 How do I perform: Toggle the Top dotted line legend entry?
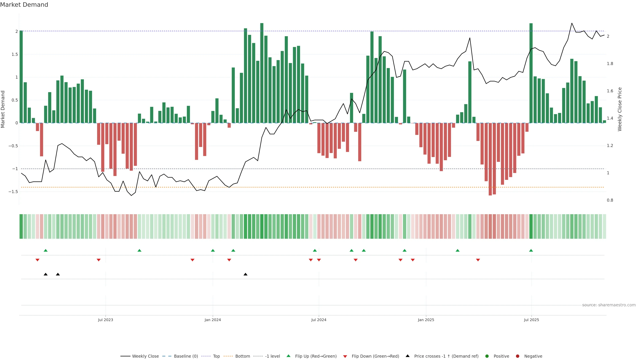pyautogui.click(x=216, y=356)
